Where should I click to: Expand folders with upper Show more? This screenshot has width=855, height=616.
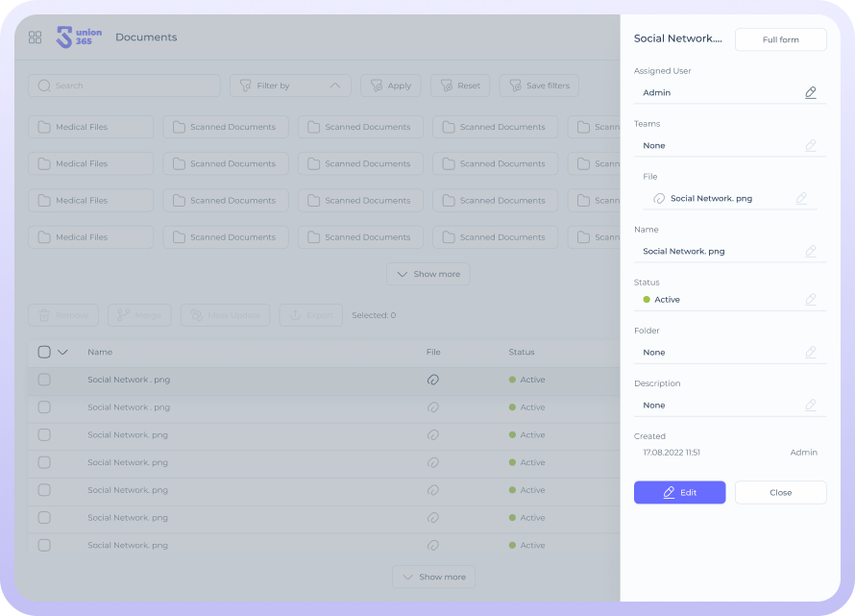pos(429,275)
